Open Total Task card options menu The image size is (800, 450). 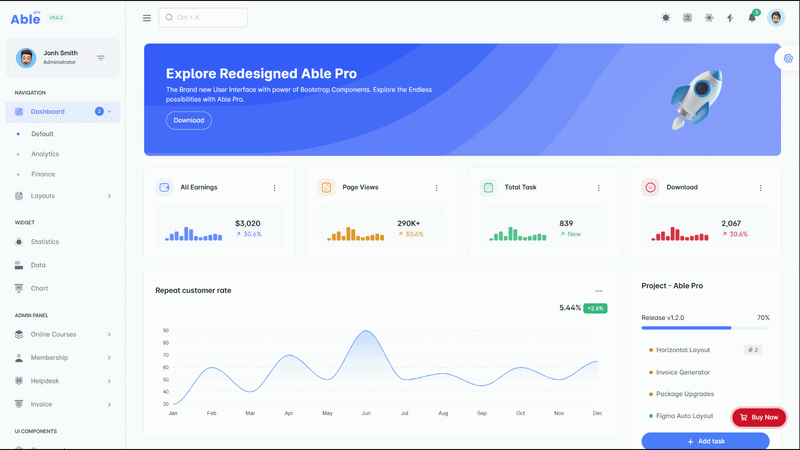pos(598,188)
